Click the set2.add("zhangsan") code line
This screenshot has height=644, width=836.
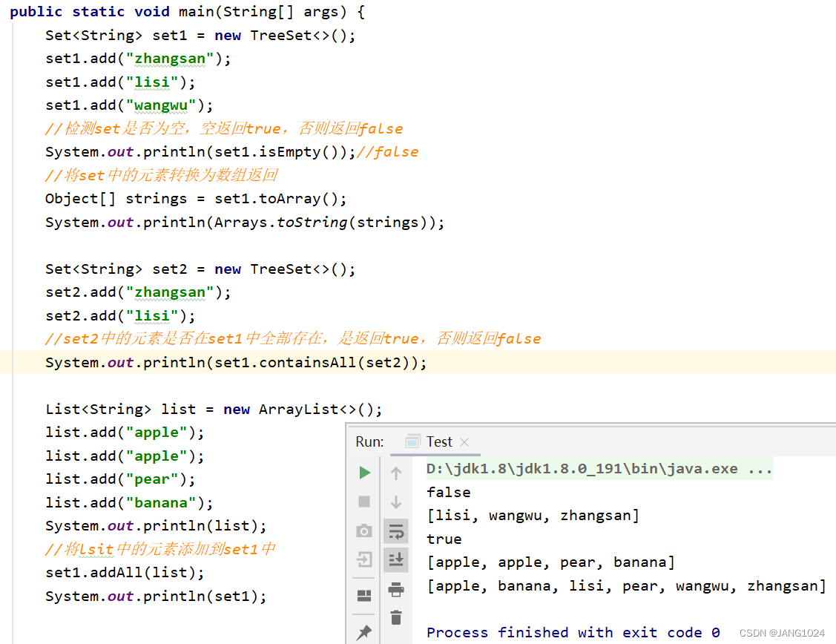click(138, 292)
